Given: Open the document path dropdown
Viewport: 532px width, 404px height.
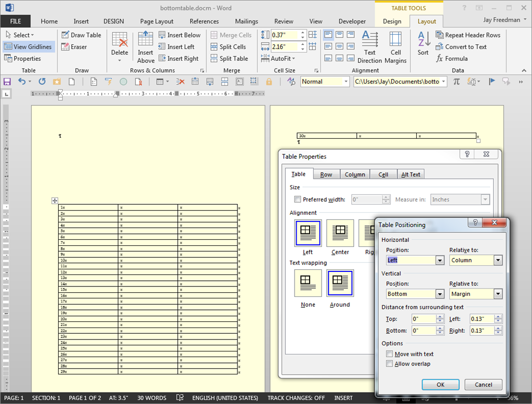Looking at the screenshot, I should [444, 82].
